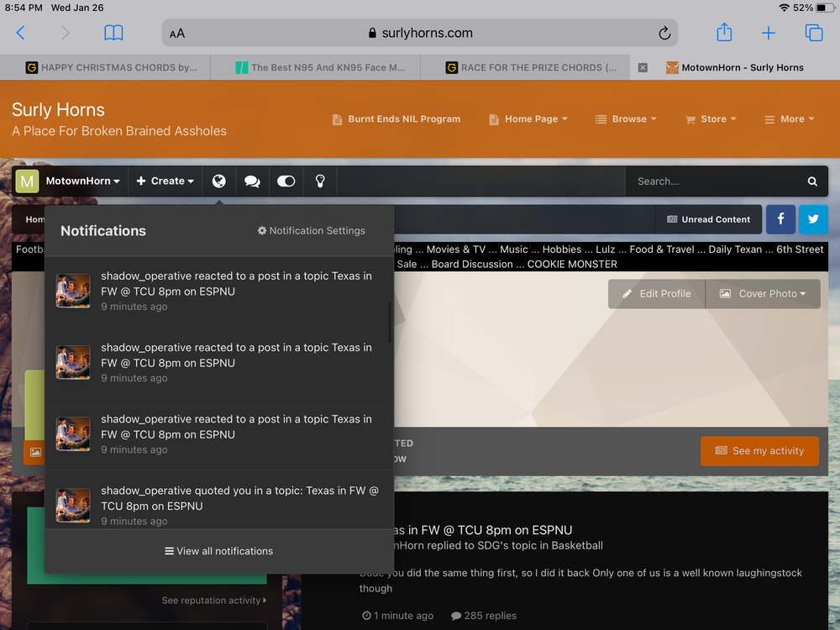Select the Burnt Ends NIL Program menu item

pos(396,118)
